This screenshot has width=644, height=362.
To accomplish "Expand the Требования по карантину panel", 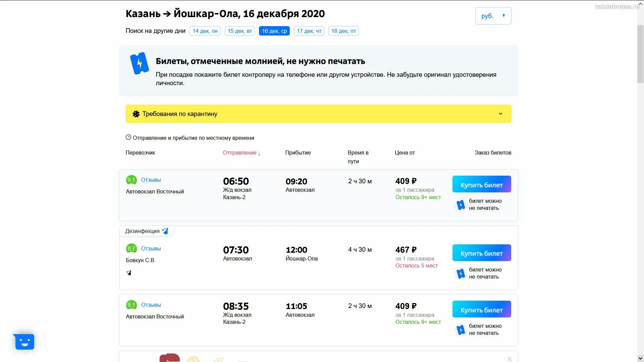I will tap(318, 114).
